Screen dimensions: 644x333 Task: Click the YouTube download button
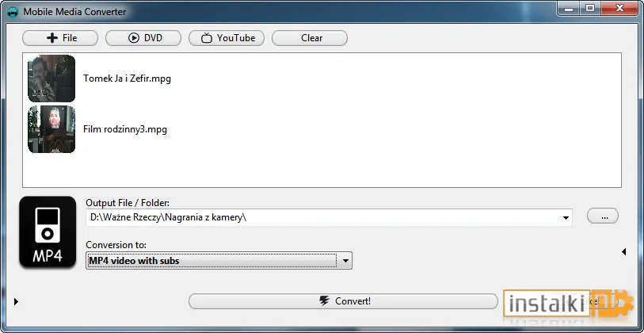pyautogui.click(x=227, y=38)
